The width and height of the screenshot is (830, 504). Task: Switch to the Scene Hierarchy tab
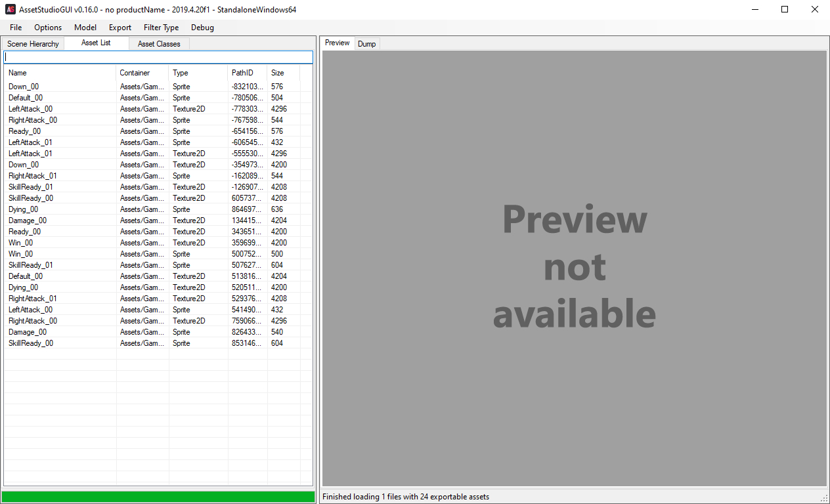click(33, 44)
